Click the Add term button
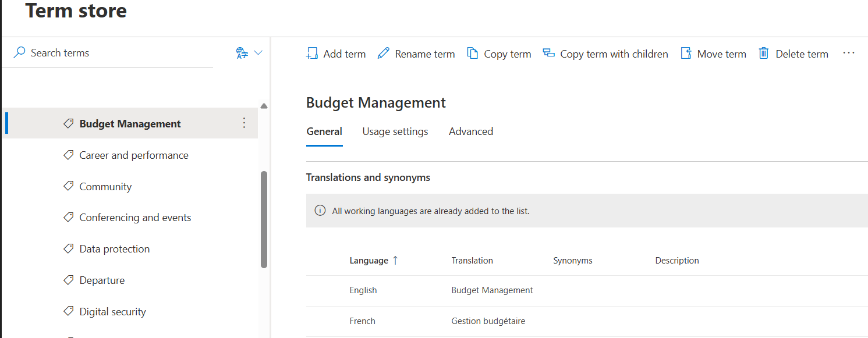Screen dimensions: 868x338 coord(336,54)
